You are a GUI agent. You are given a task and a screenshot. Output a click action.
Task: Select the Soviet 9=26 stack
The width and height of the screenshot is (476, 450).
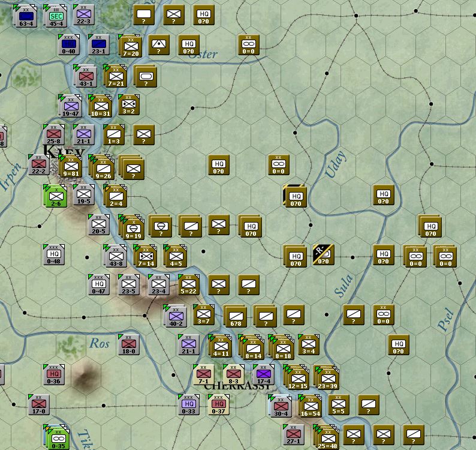coord(103,169)
